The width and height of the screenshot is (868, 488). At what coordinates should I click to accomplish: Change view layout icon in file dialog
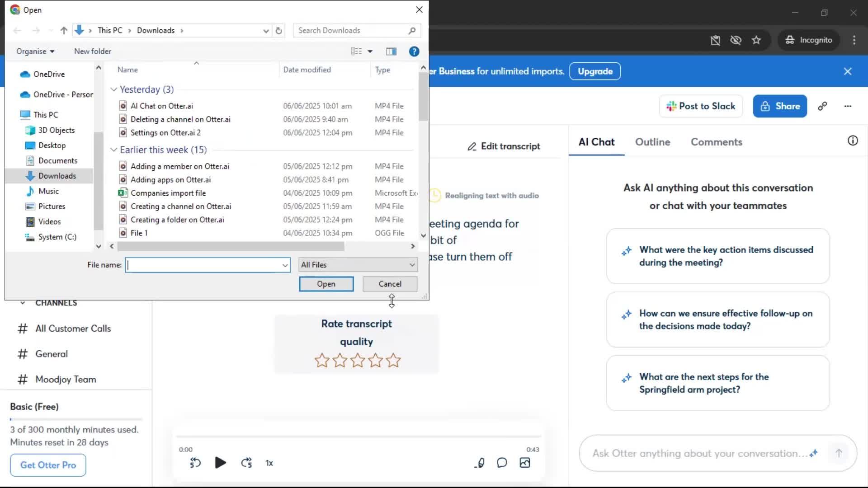[x=356, y=52]
